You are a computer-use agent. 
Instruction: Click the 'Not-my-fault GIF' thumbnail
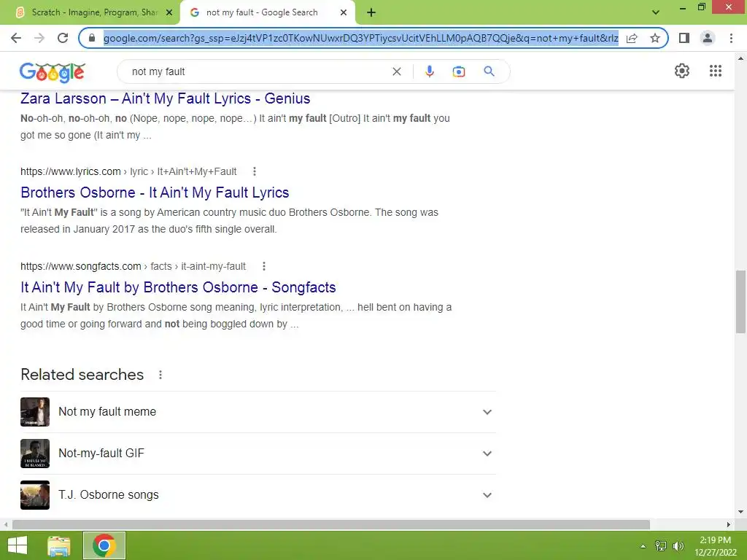[35, 454]
